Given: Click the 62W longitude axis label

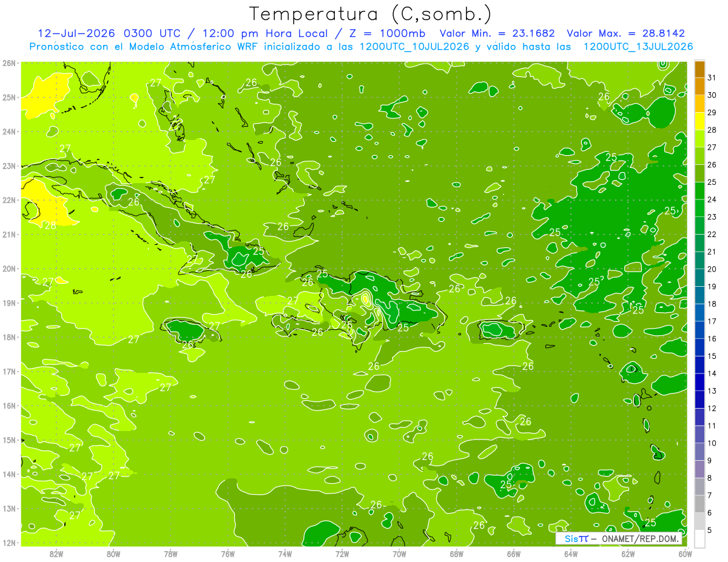Looking at the screenshot, I should tap(628, 553).
